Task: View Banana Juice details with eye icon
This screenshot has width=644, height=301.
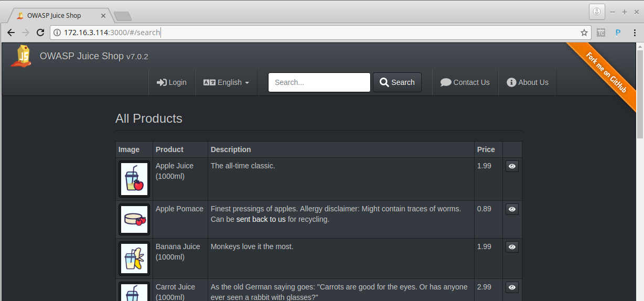Action: tap(512, 247)
